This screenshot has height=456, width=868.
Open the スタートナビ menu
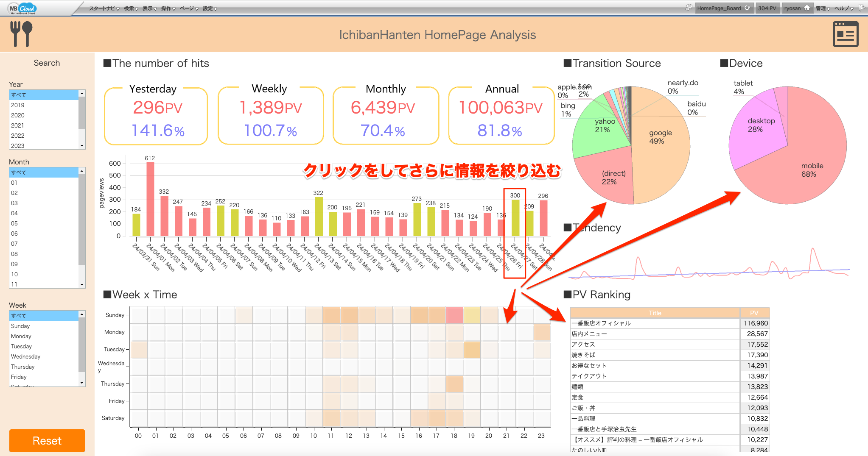pyautogui.click(x=102, y=8)
